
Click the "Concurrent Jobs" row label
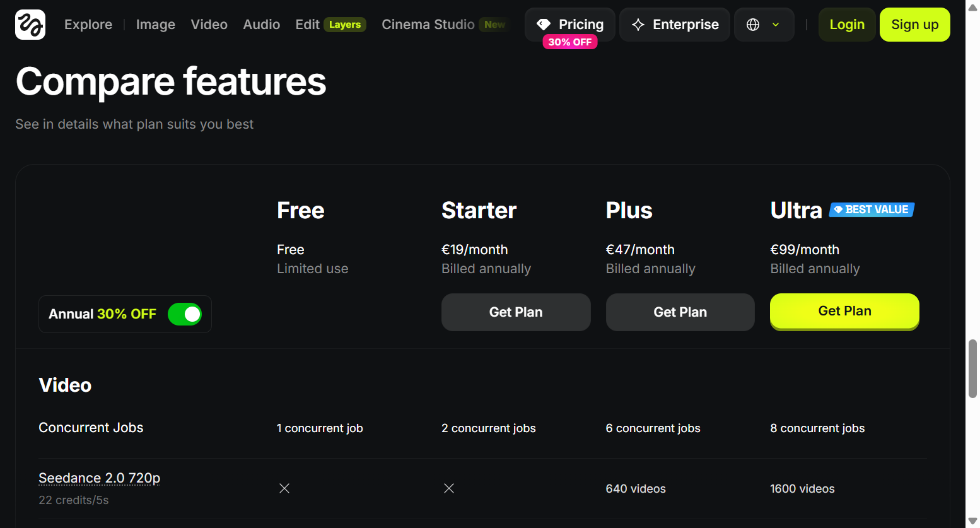click(91, 428)
